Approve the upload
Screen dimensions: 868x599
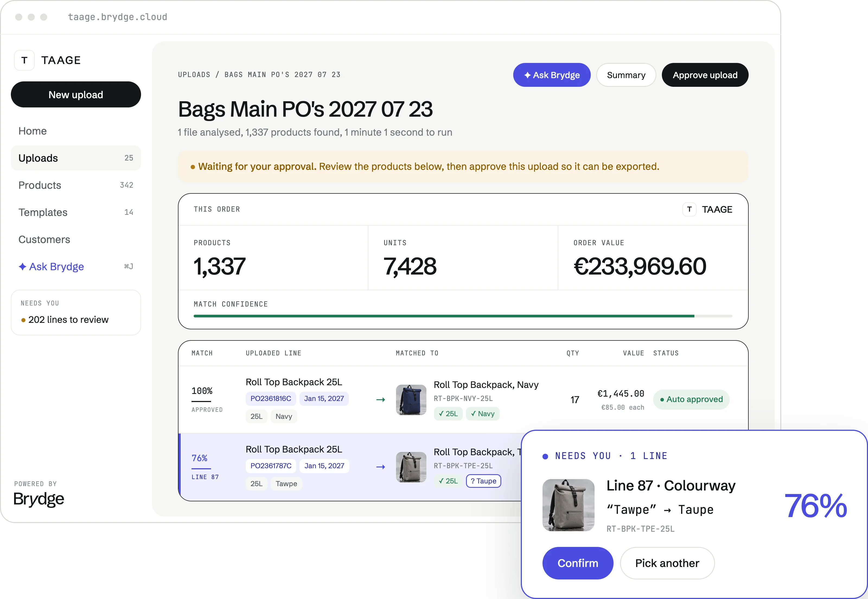(x=705, y=75)
